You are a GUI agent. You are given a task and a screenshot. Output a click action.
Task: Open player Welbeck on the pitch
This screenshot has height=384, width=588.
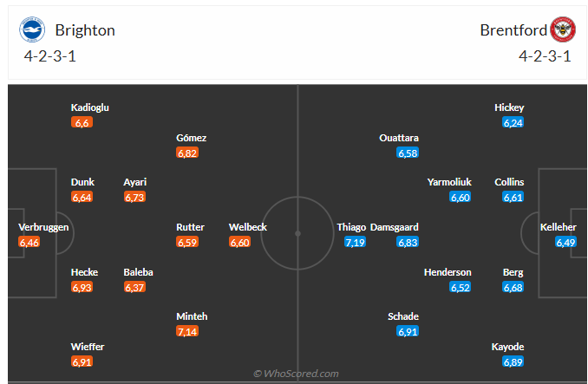tap(248, 227)
